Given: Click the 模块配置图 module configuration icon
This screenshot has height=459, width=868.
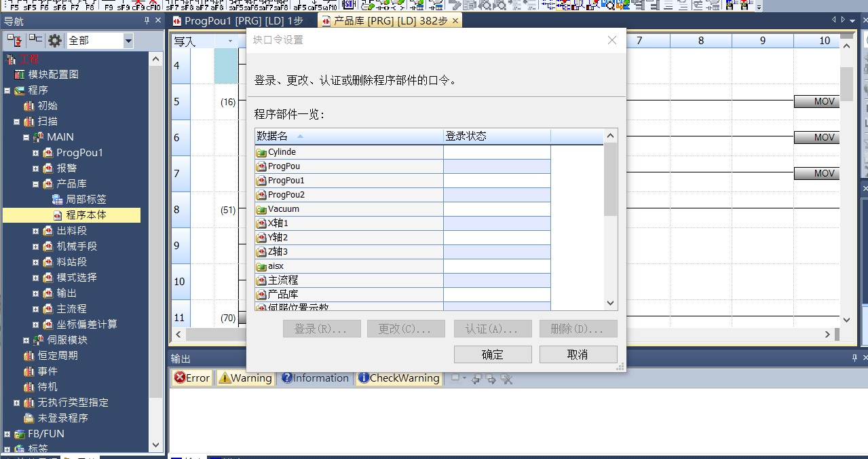Looking at the screenshot, I should point(20,75).
